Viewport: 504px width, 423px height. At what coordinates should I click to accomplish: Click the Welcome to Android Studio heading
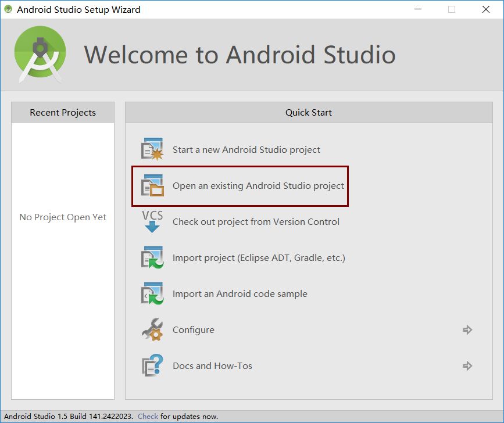(240, 55)
